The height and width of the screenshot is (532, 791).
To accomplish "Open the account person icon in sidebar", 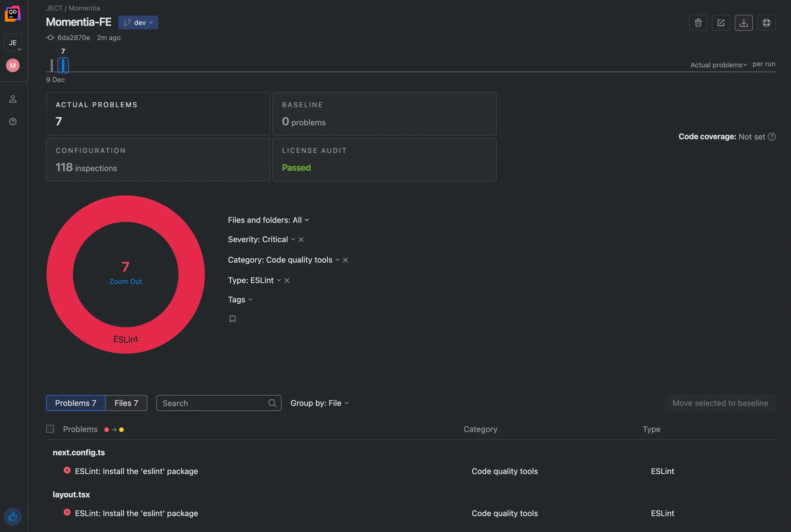I will 13,99.
